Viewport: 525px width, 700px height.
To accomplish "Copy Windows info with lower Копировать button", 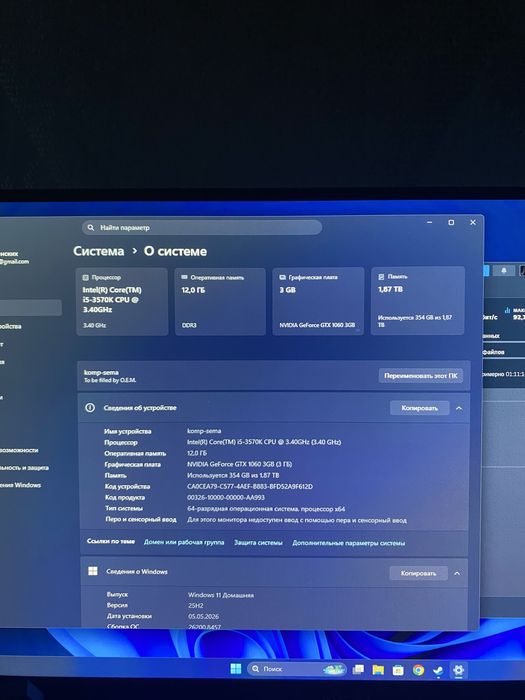I will (418, 573).
